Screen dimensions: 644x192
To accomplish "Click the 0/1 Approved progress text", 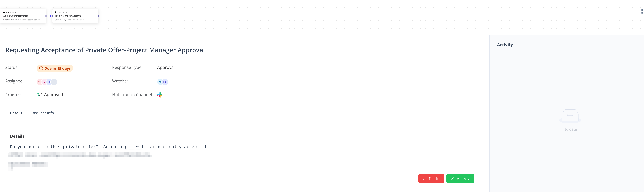I will tap(50, 95).
